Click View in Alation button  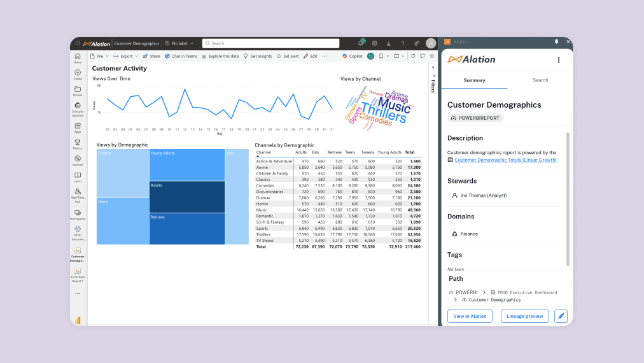coord(470,316)
